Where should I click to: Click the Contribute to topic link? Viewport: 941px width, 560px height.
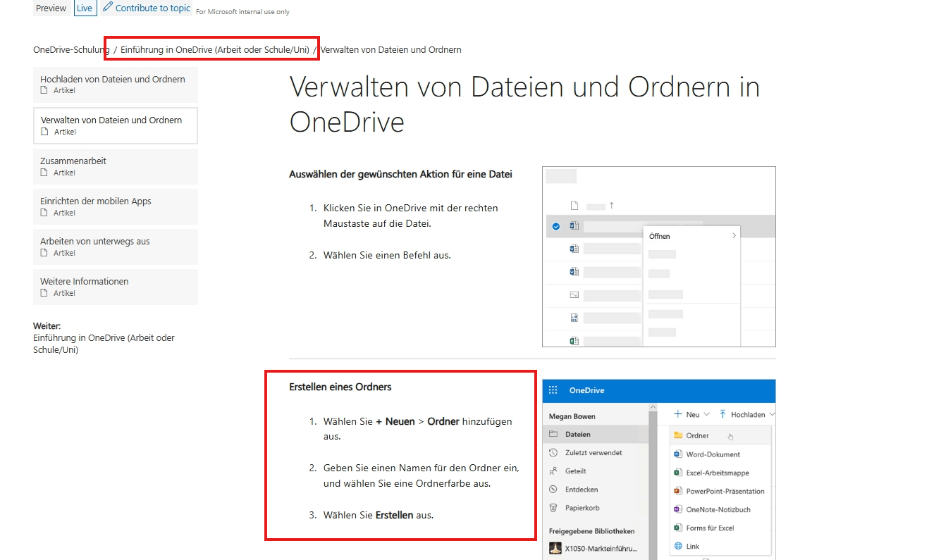coord(153,8)
